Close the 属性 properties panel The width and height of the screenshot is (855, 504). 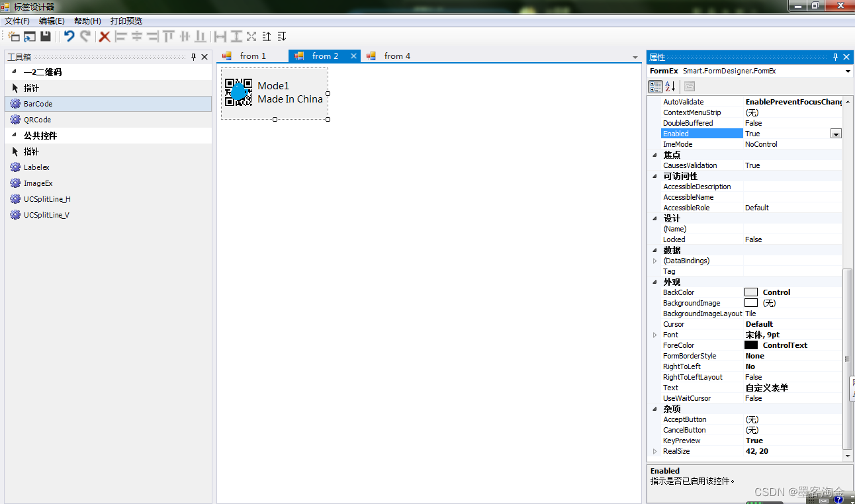[846, 57]
